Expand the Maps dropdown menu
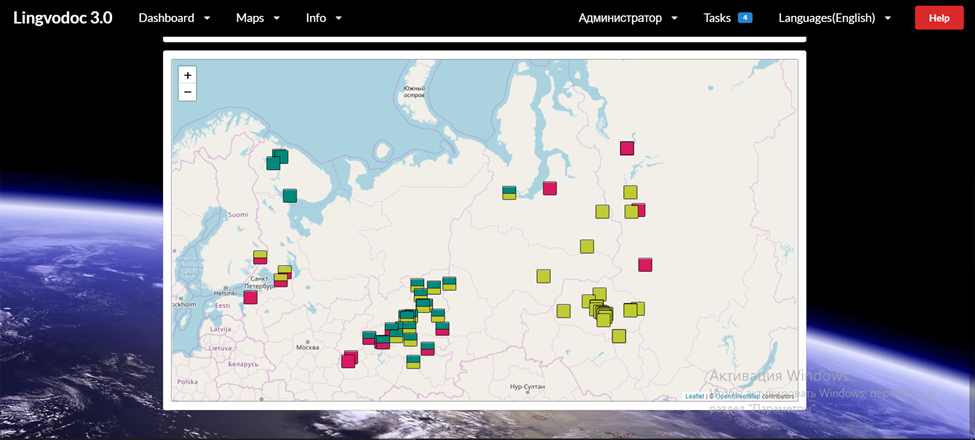 [x=257, y=18]
